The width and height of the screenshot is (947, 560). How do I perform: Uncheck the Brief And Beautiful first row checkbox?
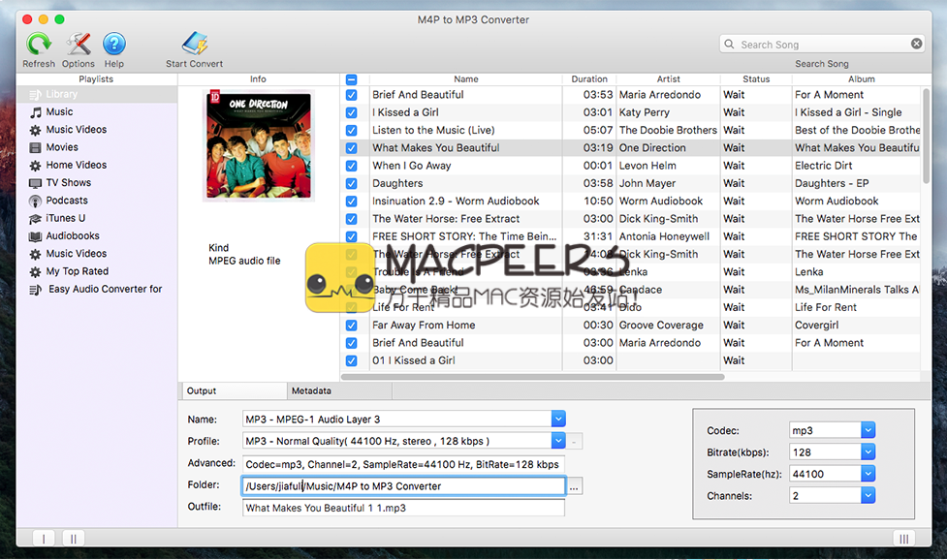click(351, 95)
